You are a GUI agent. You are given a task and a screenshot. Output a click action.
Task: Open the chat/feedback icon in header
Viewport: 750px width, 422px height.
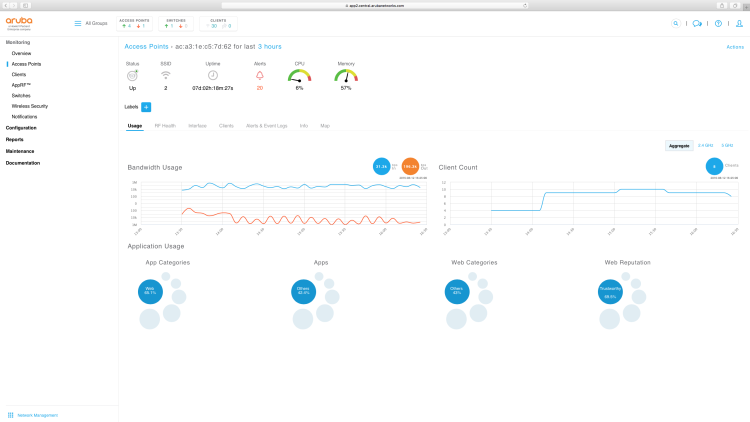697,23
